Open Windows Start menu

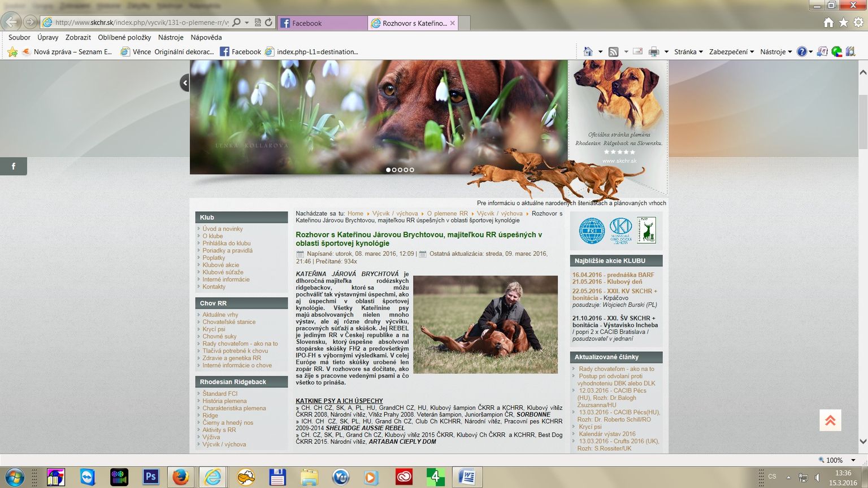click(x=14, y=477)
